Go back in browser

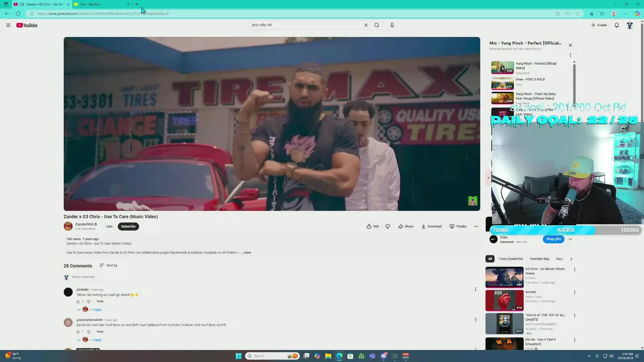(x=7, y=14)
